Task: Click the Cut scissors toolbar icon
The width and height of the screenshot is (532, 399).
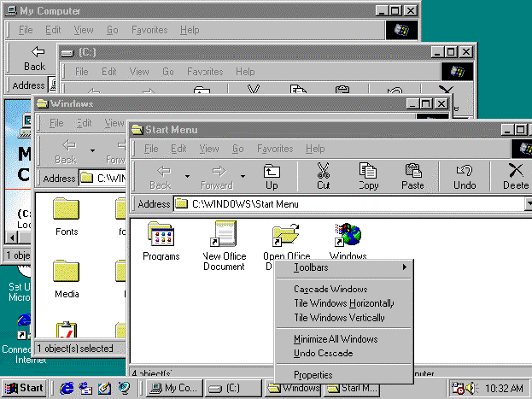Action: 323,176
